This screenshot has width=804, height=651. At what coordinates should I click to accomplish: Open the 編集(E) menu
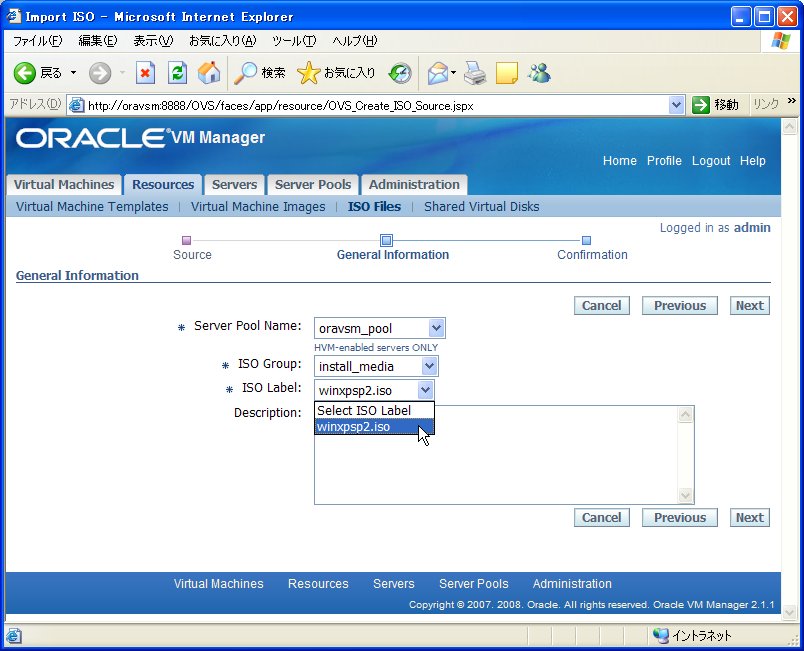[98, 40]
